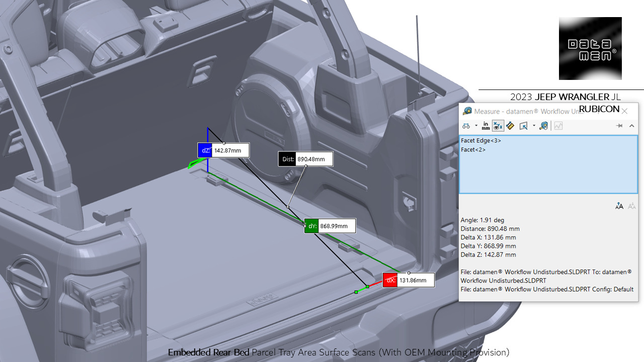Viewport: 644px width, 362px height.
Task: Click the Point-to-Point measure icon
Action: [510, 126]
